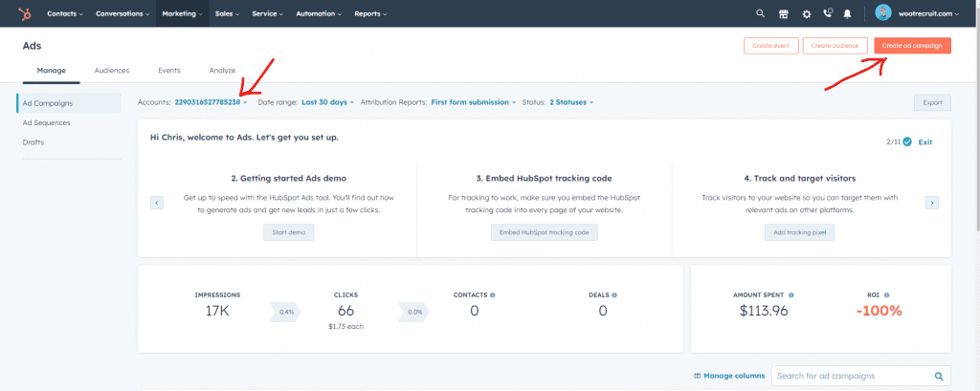Click the Search for ad campaigns field
Viewport: 980px width, 391px height.
click(850, 377)
